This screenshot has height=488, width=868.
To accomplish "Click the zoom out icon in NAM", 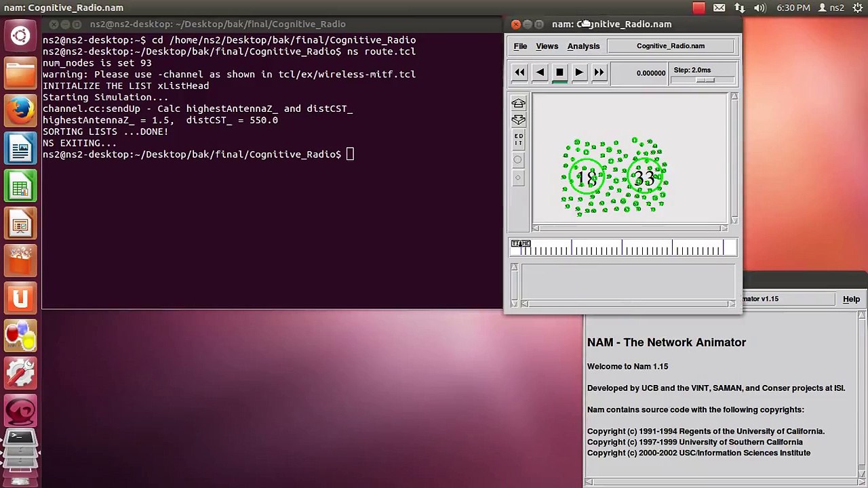I will point(518,120).
